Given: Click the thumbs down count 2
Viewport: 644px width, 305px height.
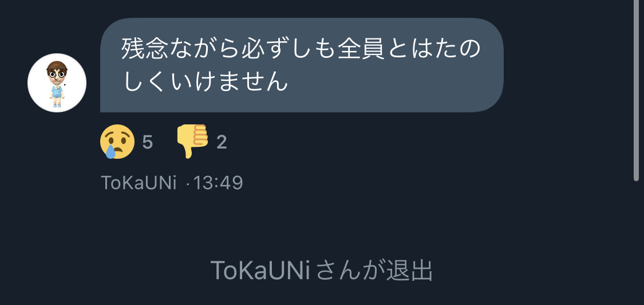Looking at the screenshot, I should point(222,143).
